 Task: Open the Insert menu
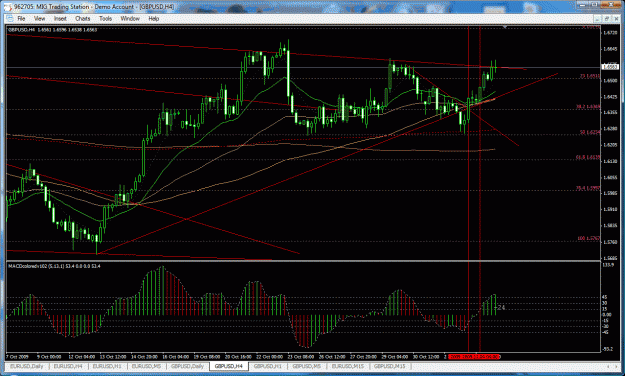(60, 19)
